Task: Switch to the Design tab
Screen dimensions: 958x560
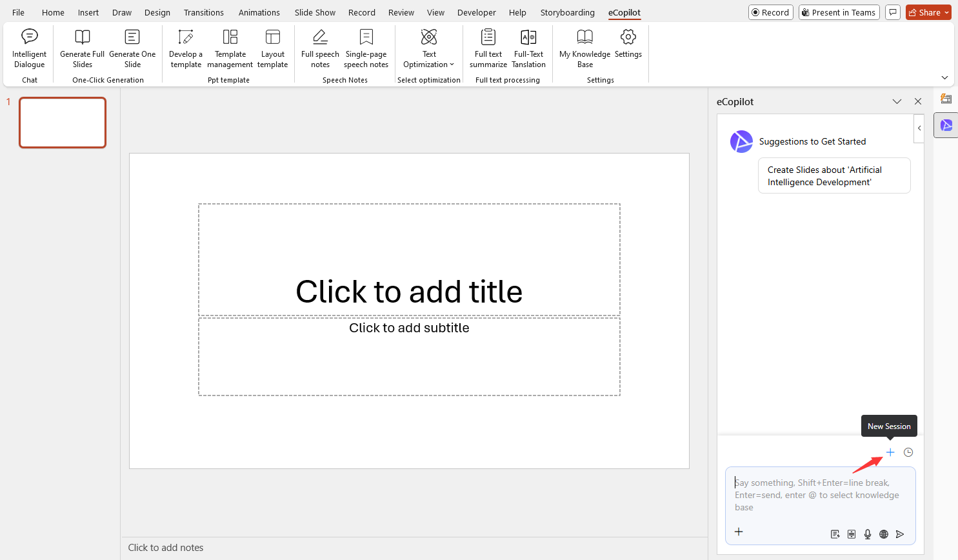Action: tap(157, 12)
